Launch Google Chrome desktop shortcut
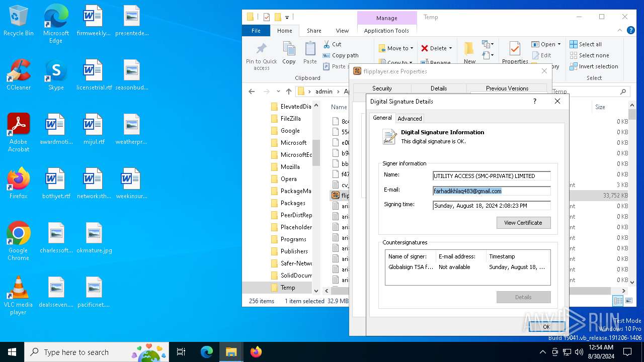This screenshot has height=362, width=644. pyautogui.click(x=18, y=241)
